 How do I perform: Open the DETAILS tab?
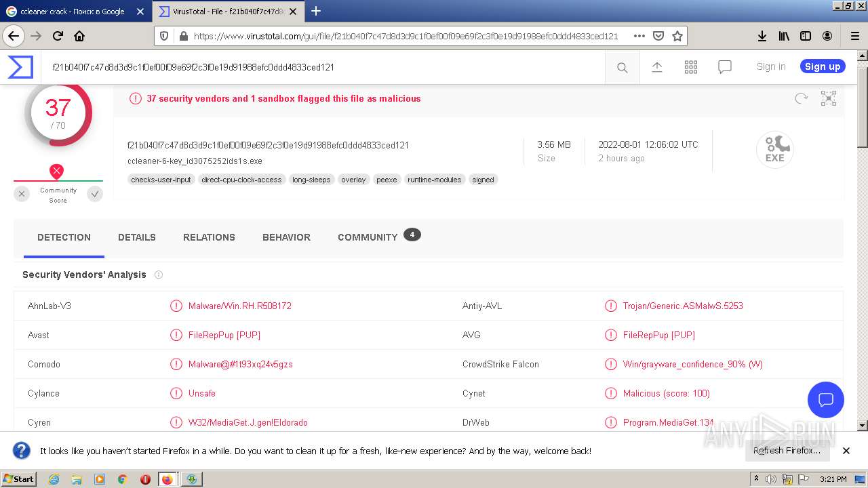click(x=137, y=237)
